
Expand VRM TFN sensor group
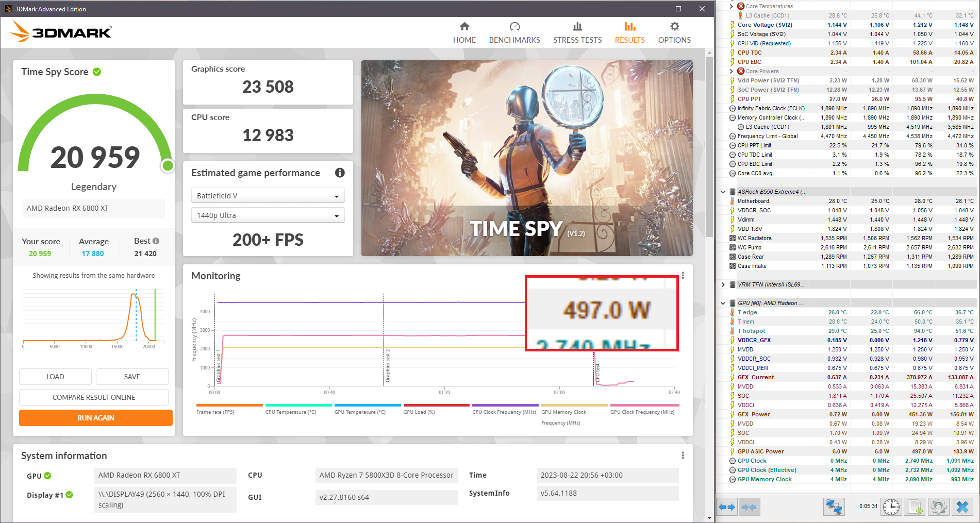[x=723, y=284]
